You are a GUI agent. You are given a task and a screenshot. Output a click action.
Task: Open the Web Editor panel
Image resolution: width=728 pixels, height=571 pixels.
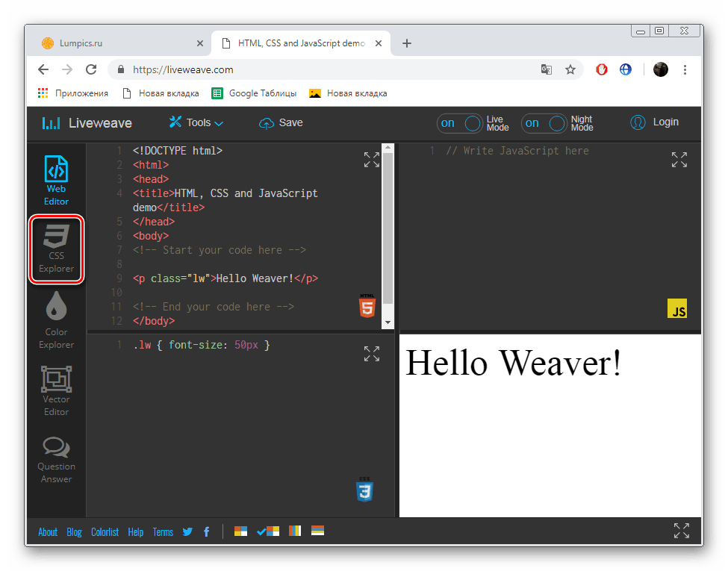(56, 179)
